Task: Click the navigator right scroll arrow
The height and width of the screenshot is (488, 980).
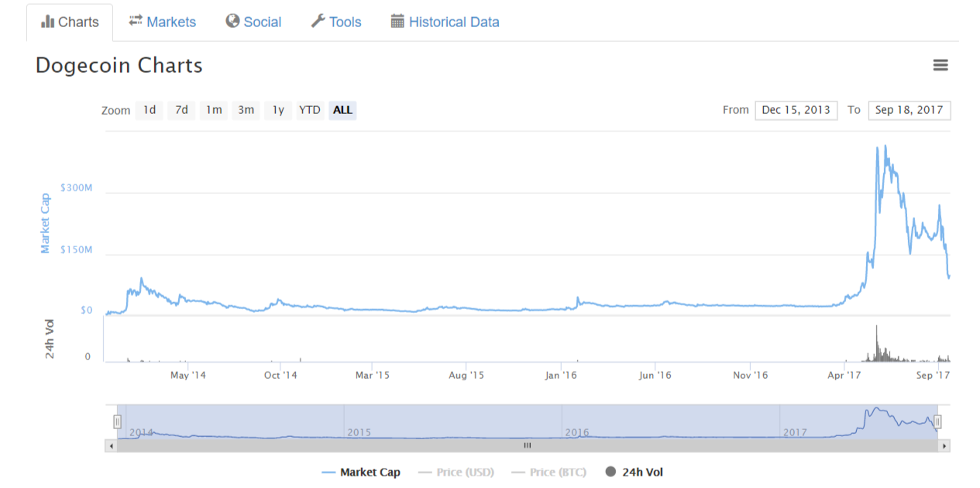Action: pyautogui.click(x=944, y=446)
